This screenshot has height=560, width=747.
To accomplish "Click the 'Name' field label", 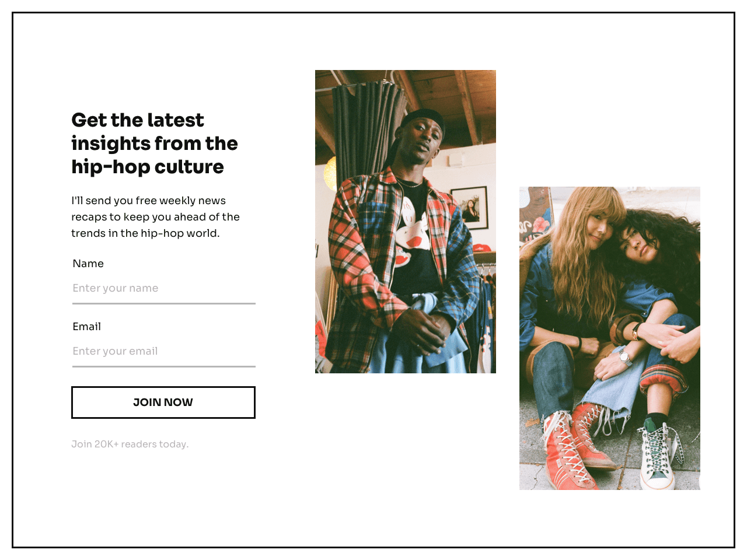I will pyautogui.click(x=88, y=264).
